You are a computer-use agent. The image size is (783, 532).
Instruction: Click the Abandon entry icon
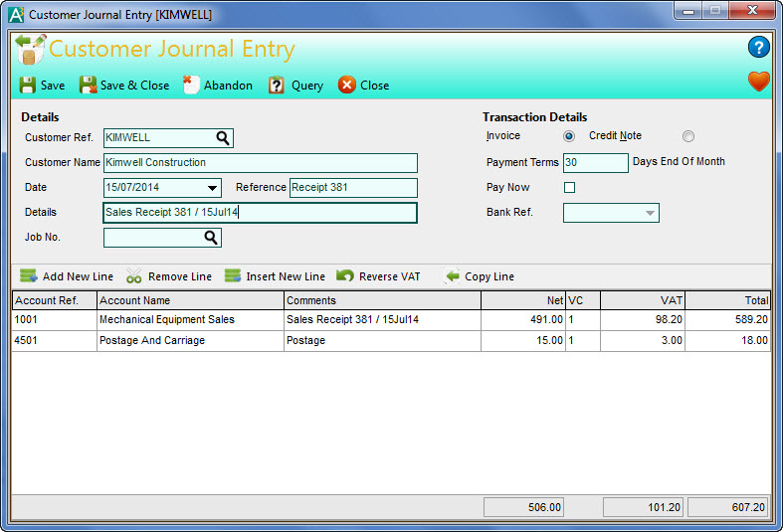[192, 85]
